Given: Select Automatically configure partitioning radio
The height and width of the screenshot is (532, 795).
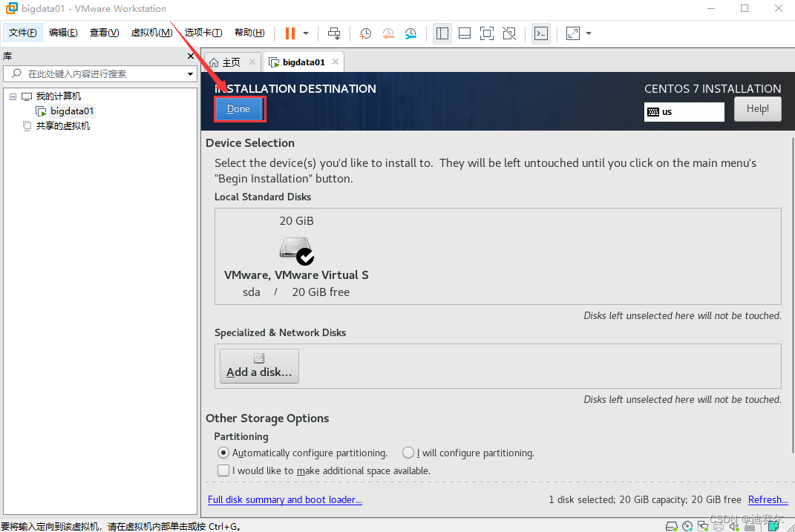Looking at the screenshot, I should coord(223,453).
